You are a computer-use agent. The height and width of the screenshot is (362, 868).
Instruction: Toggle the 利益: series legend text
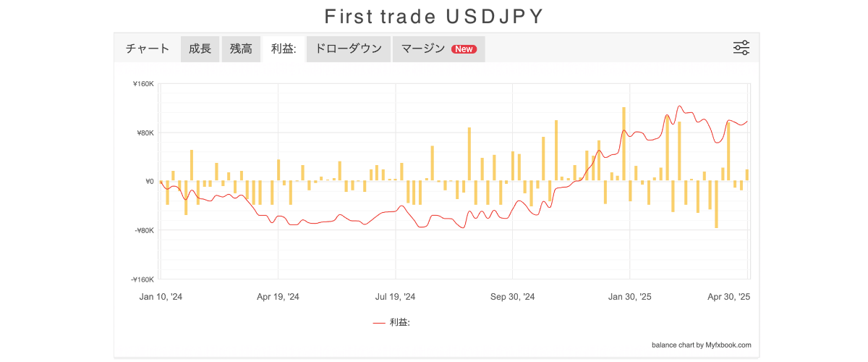(x=400, y=323)
